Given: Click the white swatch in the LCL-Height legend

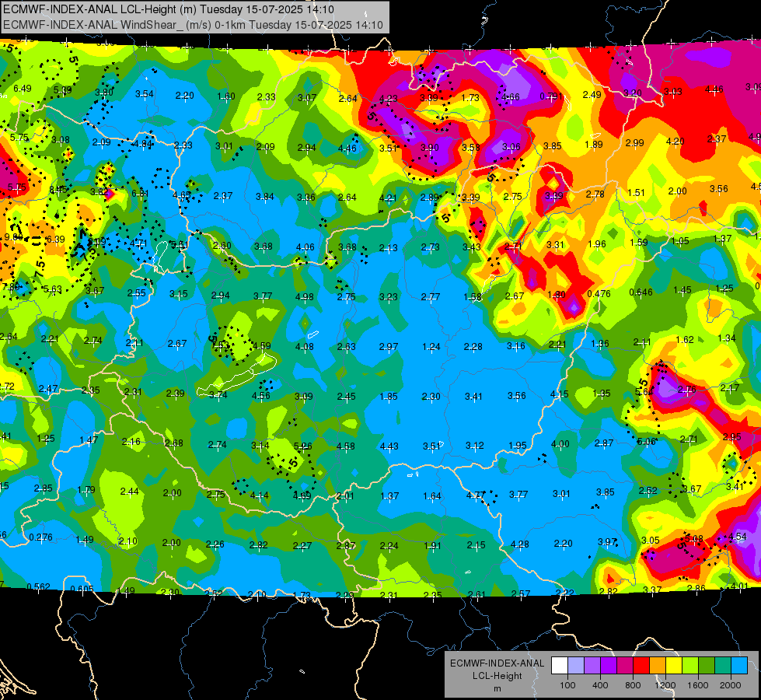Looking at the screenshot, I should [x=560, y=666].
